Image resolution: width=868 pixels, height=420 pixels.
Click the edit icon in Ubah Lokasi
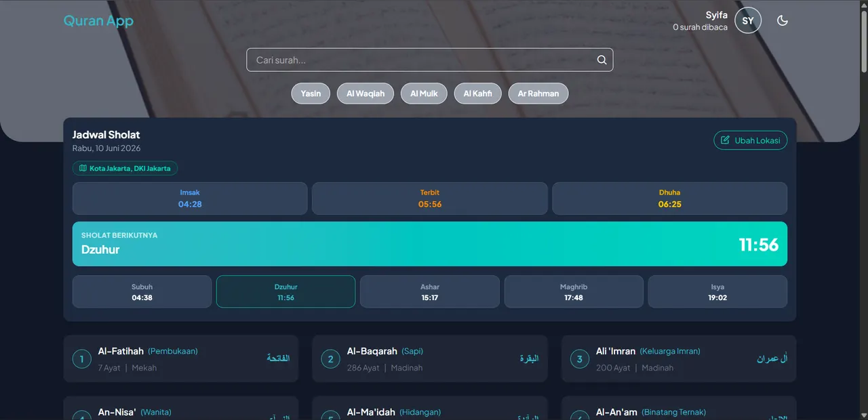[x=726, y=140]
